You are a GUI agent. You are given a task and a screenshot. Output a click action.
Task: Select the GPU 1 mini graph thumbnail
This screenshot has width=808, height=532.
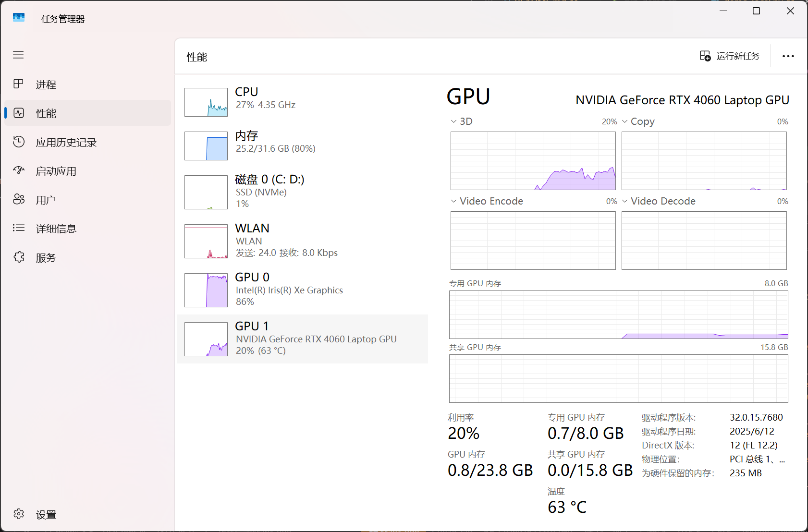(x=206, y=339)
